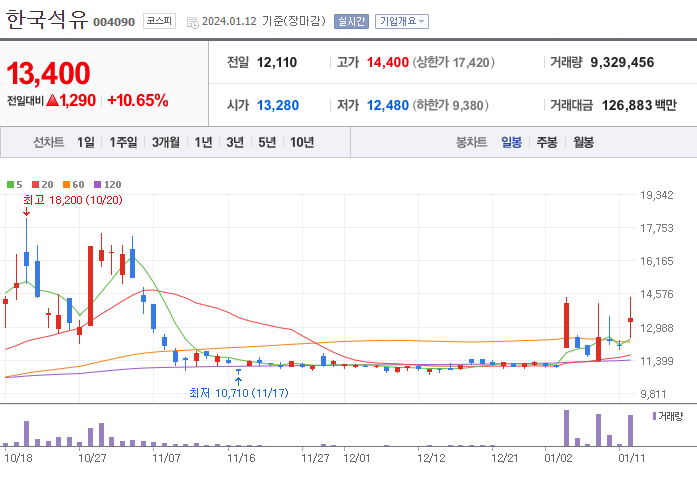Select the 1년 line chart tab
Image resolution: width=697 pixels, height=482 pixels.
coord(203,142)
